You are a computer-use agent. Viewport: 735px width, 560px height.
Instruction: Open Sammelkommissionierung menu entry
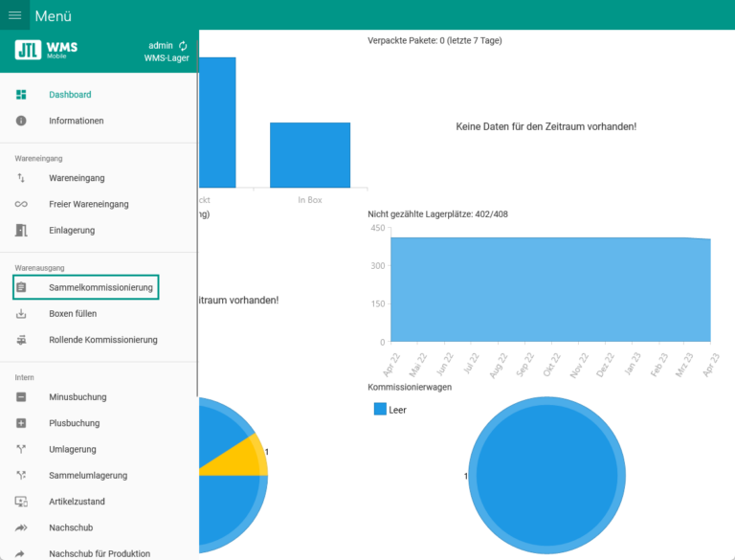pos(100,287)
